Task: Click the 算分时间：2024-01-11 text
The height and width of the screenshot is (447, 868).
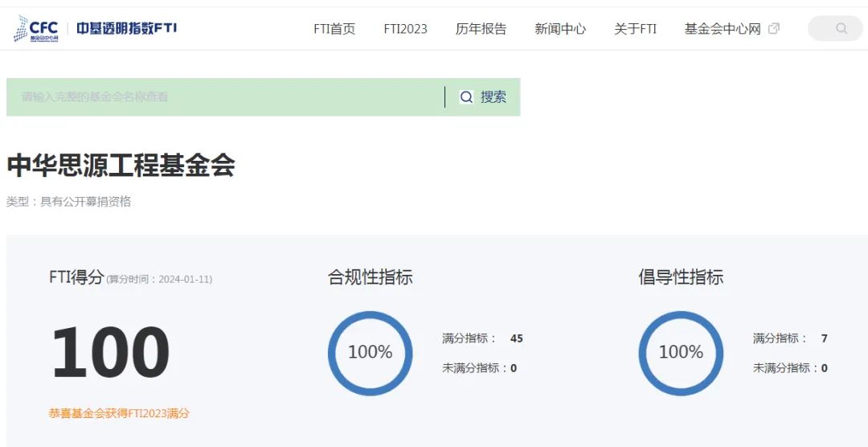Action: click(x=159, y=279)
